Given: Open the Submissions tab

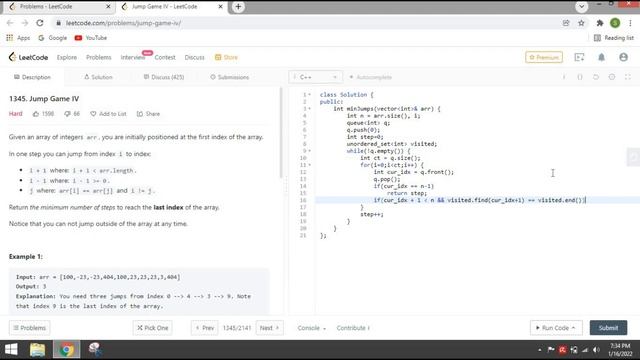Looking at the screenshot, I should pyautogui.click(x=229, y=77).
